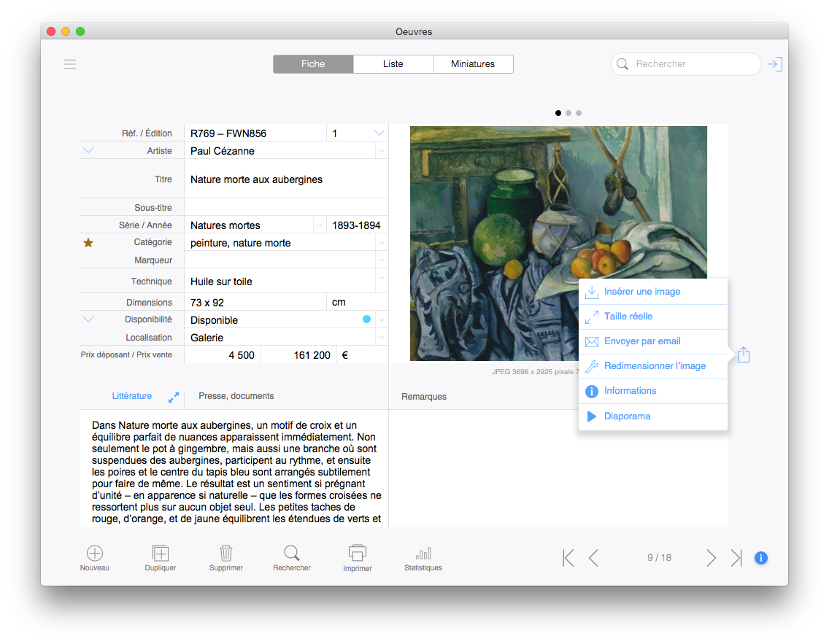Open Imprimer printer icon
Viewport: 829px width, 644px height.
tap(358, 553)
